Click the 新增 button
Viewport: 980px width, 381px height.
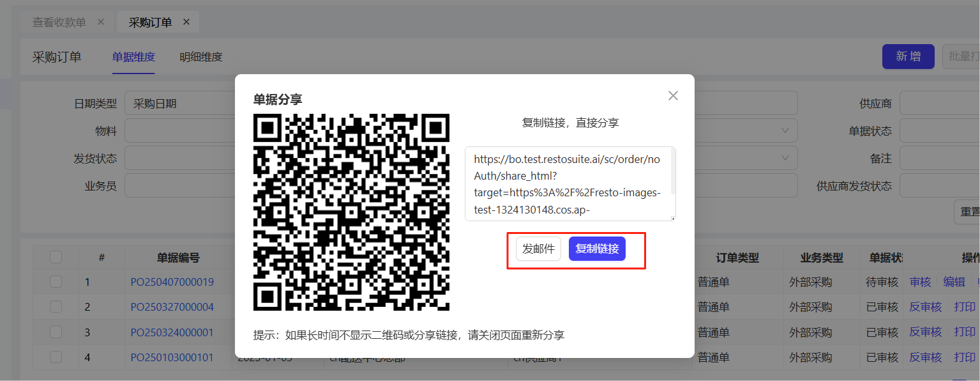(908, 56)
